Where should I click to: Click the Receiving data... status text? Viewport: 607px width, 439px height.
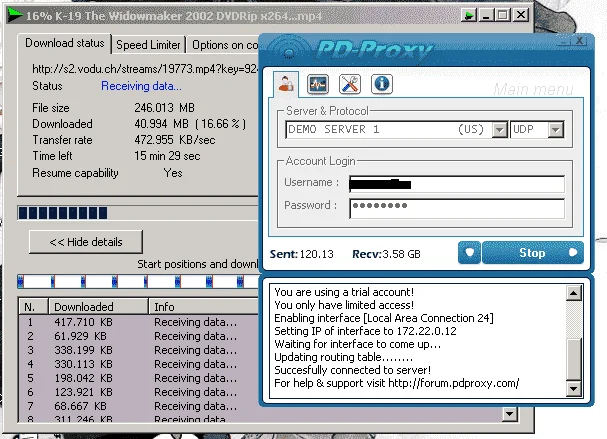pyautogui.click(x=141, y=86)
